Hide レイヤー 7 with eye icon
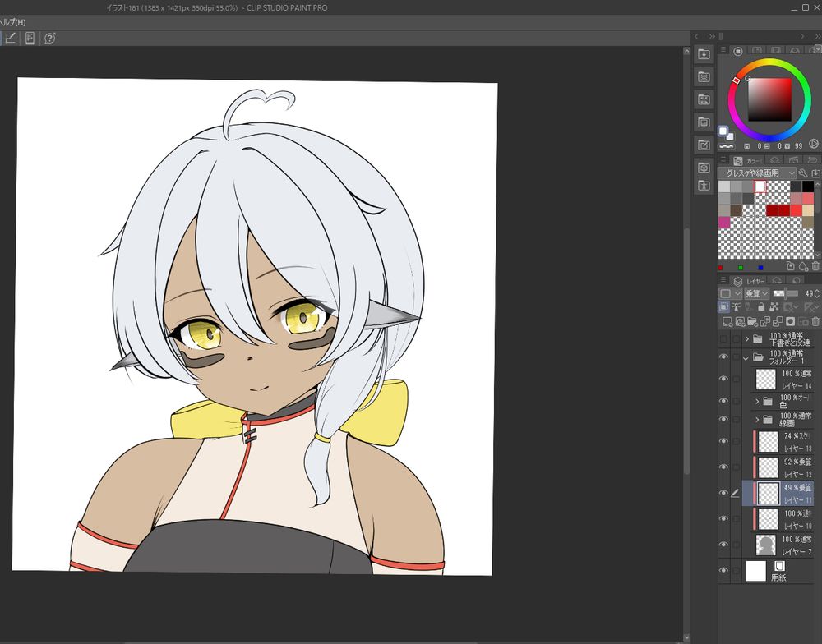Screen dimensions: 822x644 [x=723, y=545]
